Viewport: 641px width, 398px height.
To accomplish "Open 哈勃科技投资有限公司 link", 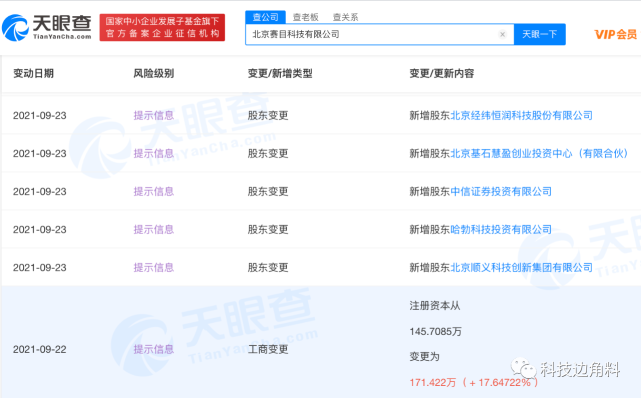I will (501, 230).
